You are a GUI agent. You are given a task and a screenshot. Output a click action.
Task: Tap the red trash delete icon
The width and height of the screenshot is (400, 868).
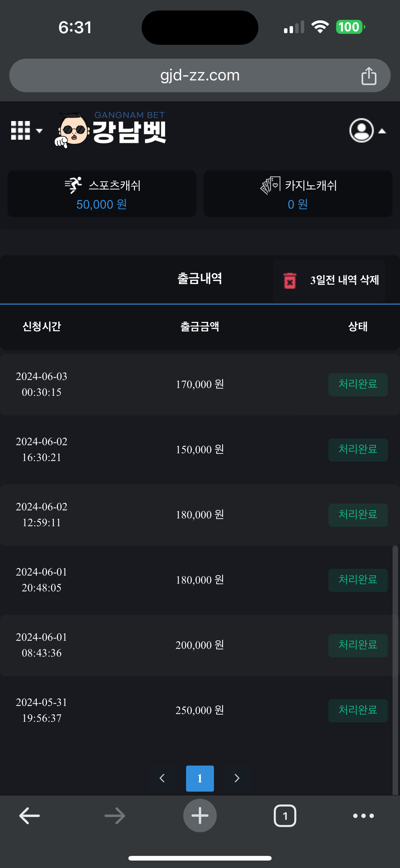(x=290, y=280)
